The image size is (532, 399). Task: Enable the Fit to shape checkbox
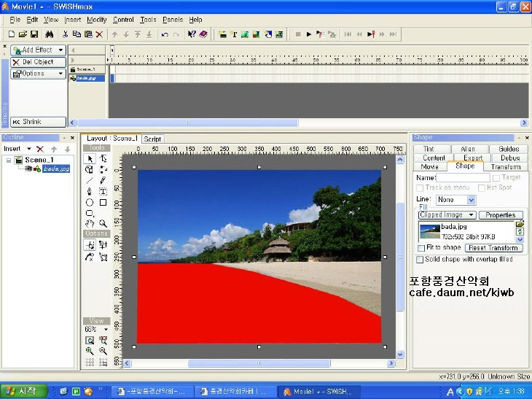click(x=421, y=248)
